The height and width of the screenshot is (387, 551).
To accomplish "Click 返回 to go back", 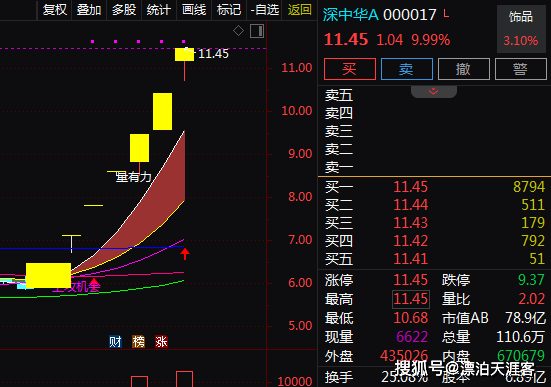I will click(x=299, y=10).
